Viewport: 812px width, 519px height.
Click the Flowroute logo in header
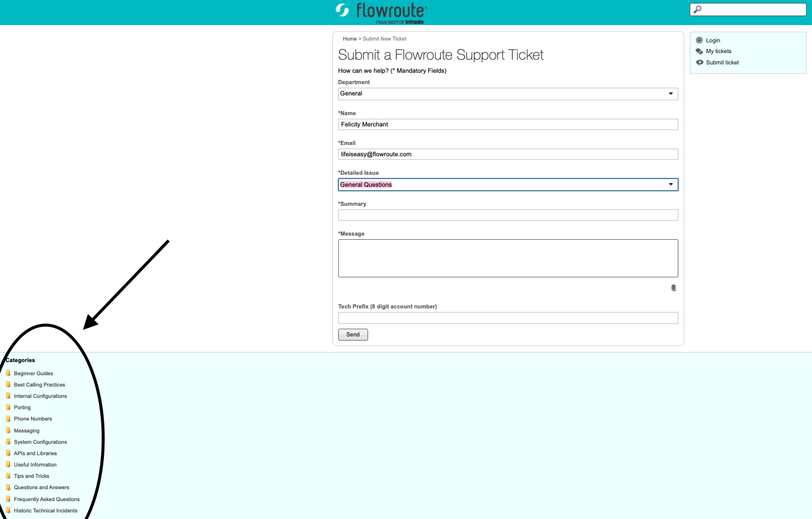coord(381,13)
